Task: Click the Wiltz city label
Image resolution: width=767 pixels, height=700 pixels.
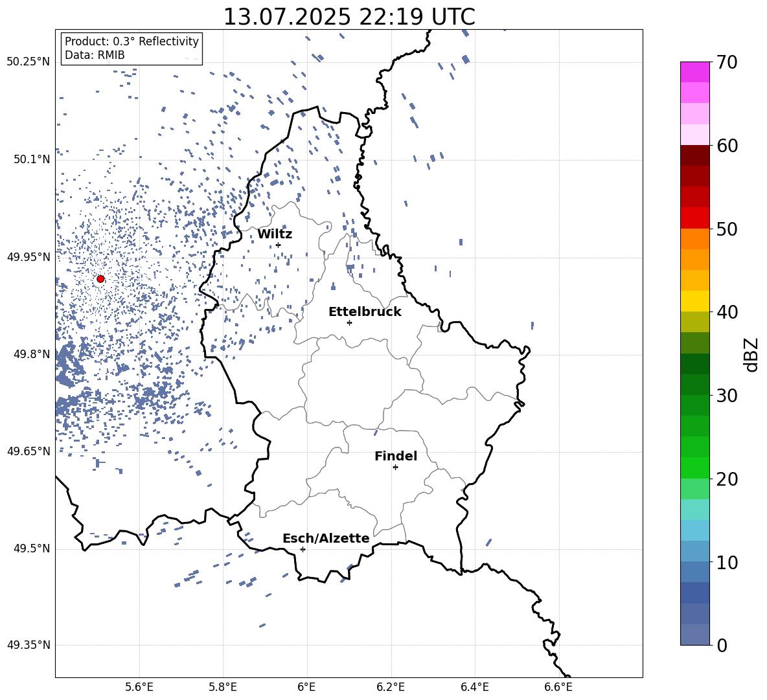Action: click(275, 234)
